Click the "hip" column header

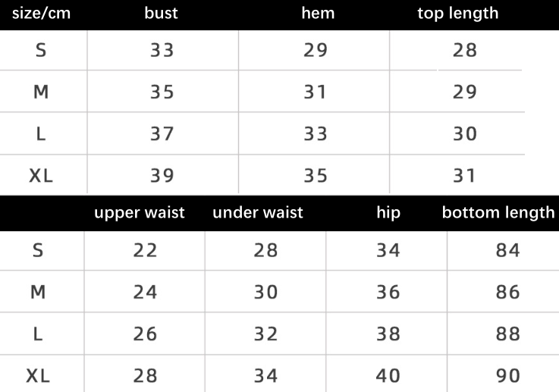[388, 212]
